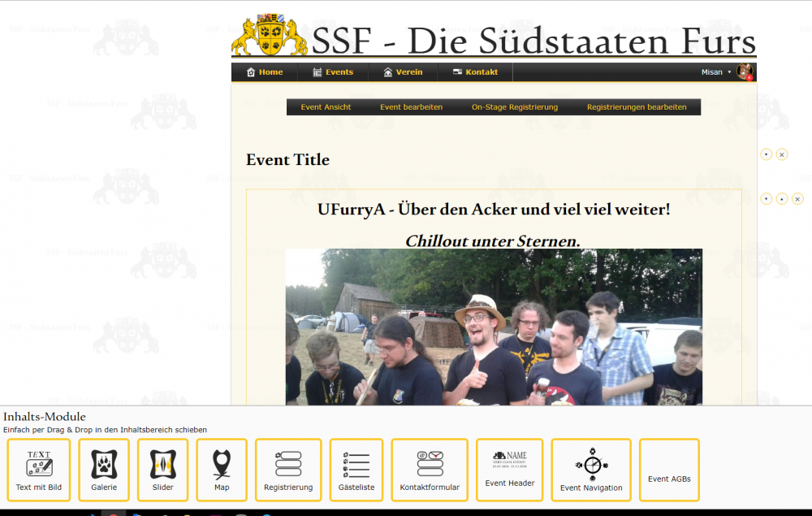Remove the Event Title module

pos(782,154)
